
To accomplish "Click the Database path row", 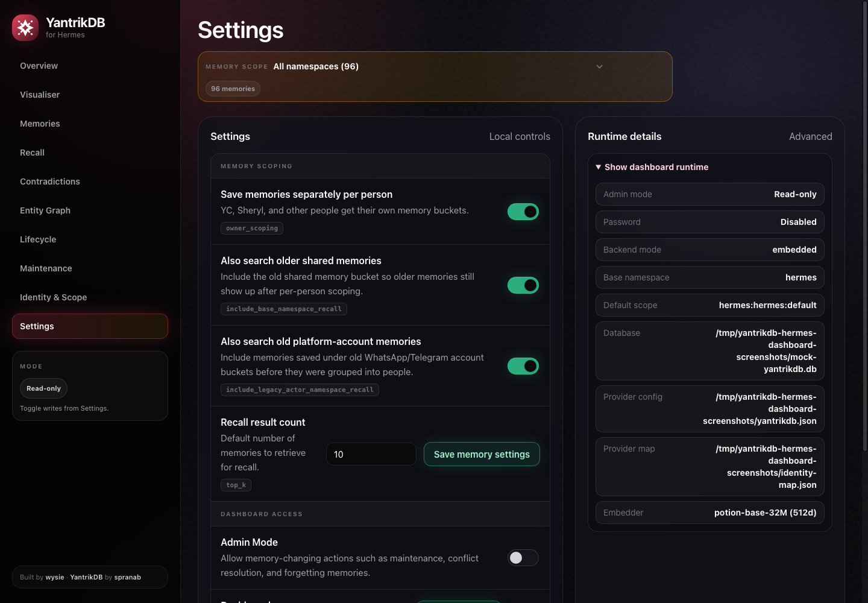I will (x=710, y=351).
